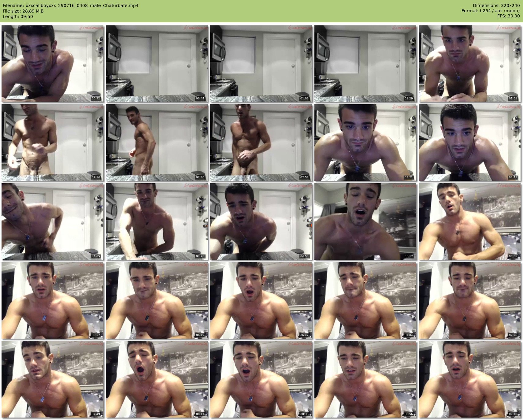Pick the 07:26 thumbnail
This screenshot has height=420, width=523.
coord(470,300)
